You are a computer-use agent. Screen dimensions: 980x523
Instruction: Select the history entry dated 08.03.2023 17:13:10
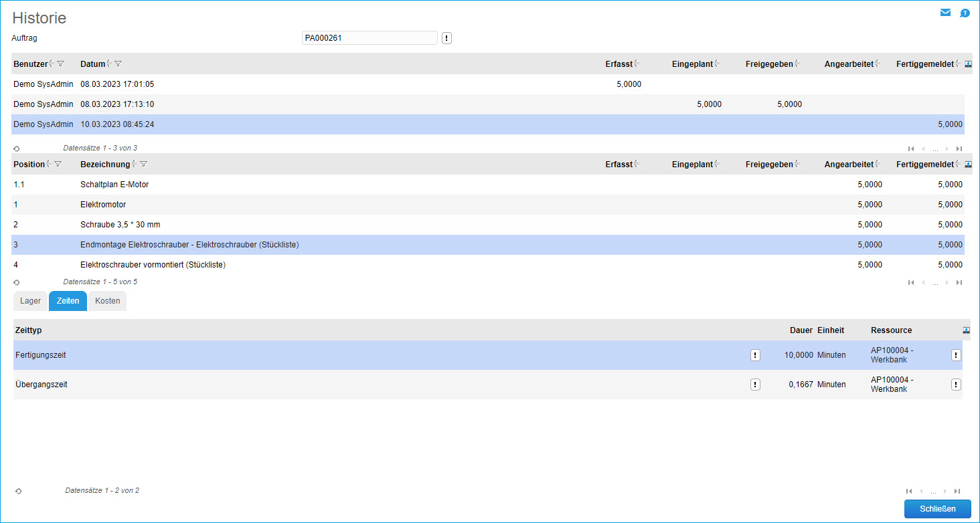click(x=117, y=104)
